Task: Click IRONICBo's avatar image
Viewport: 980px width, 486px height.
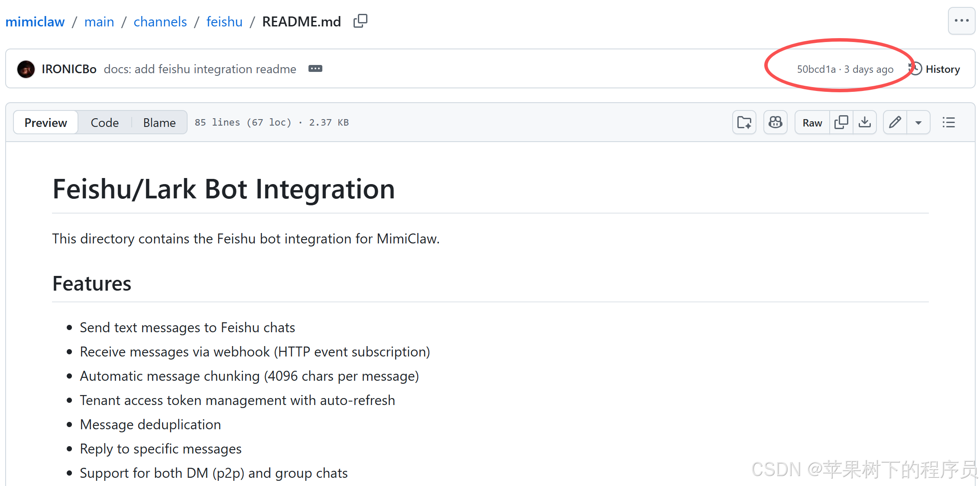Action: pos(26,69)
